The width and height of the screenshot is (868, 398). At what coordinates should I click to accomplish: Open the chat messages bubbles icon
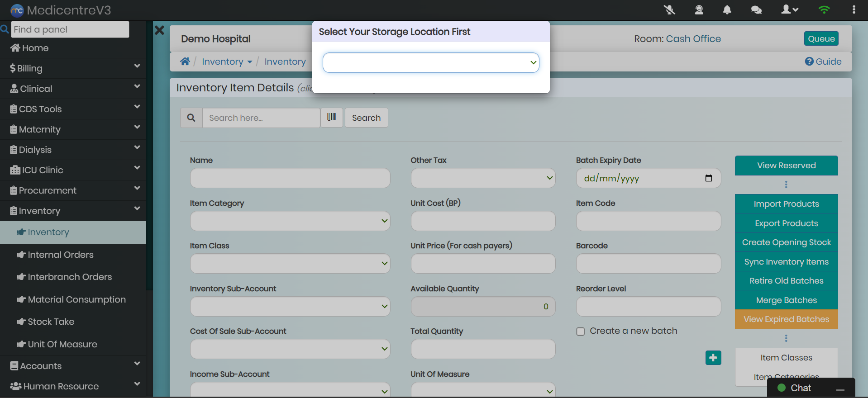pos(756,10)
